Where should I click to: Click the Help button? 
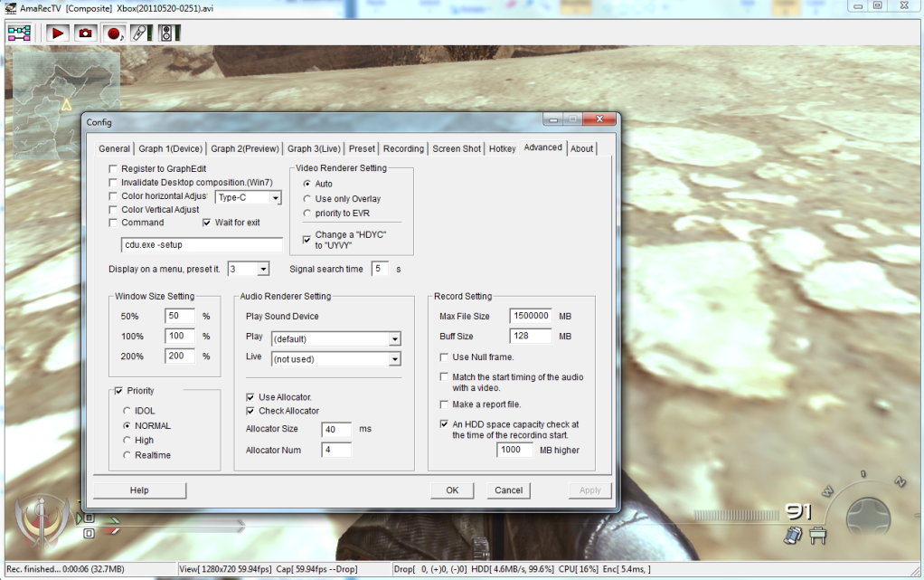[x=139, y=490]
